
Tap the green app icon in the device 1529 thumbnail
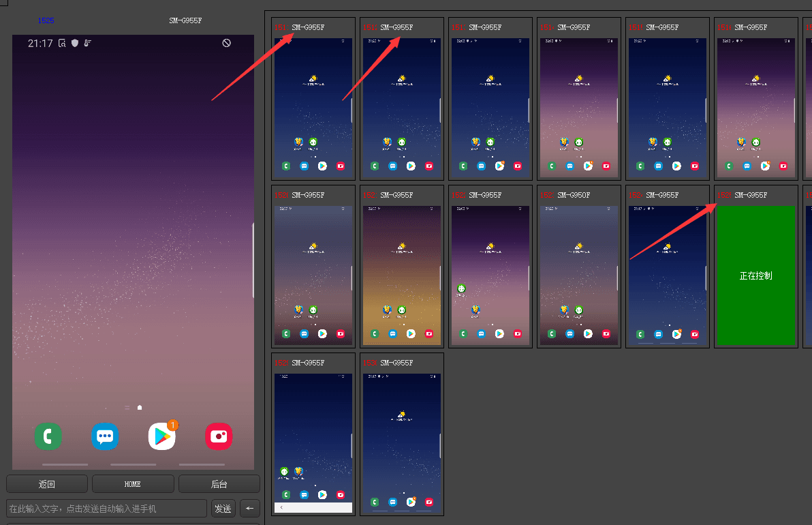(284, 471)
